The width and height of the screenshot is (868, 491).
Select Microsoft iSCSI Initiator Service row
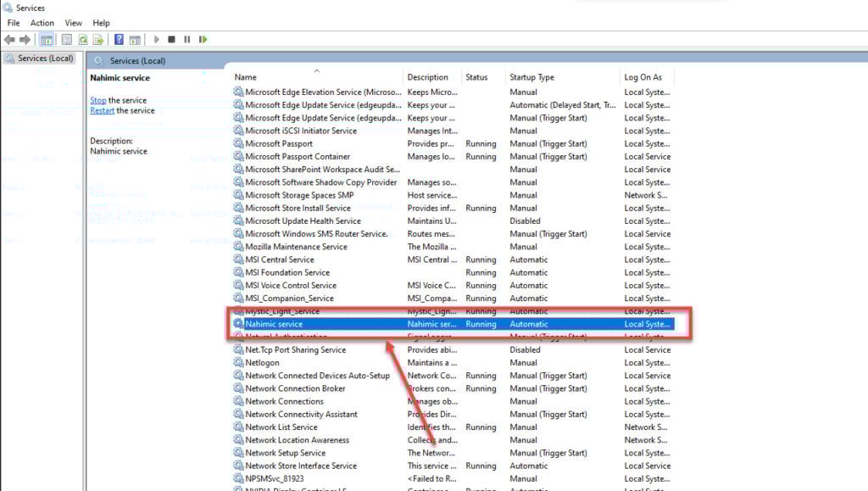[x=453, y=131]
